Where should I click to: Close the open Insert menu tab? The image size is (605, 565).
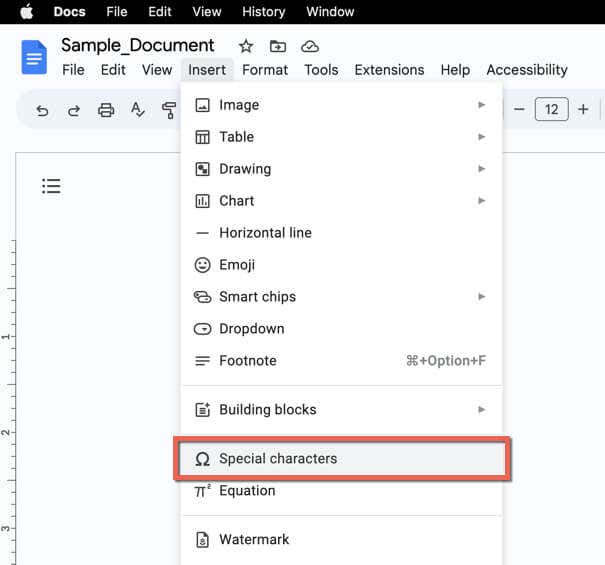207,70
